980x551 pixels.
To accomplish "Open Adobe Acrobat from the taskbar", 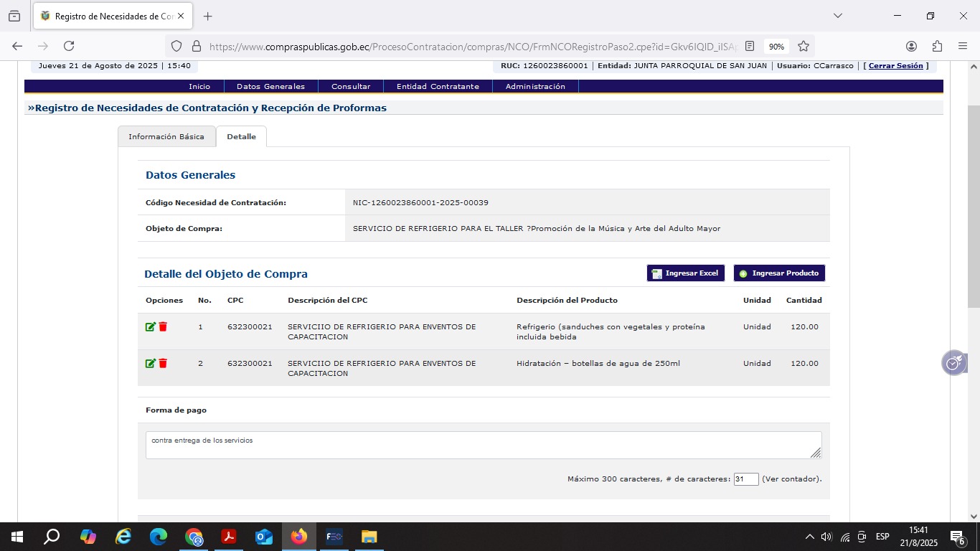I will [x=229, y=537].
